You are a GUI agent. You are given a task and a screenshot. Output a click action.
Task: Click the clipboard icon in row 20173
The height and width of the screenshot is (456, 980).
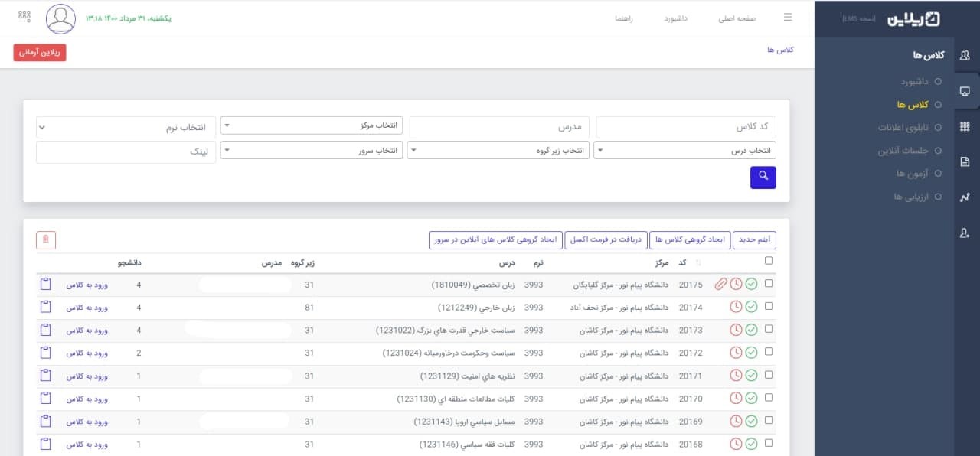coord(46,330)
